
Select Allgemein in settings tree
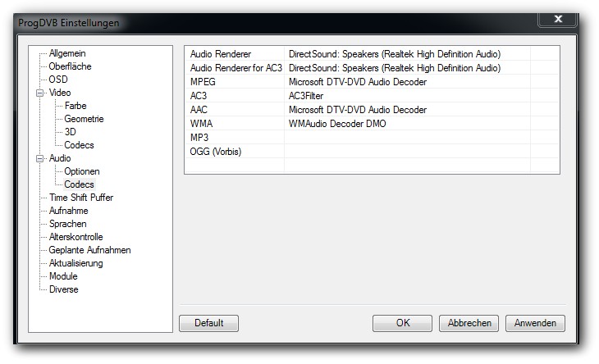tap(66, 53)
